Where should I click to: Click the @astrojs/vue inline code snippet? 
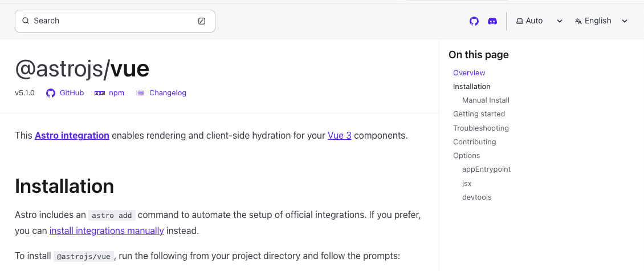click(x=83, y=256)
